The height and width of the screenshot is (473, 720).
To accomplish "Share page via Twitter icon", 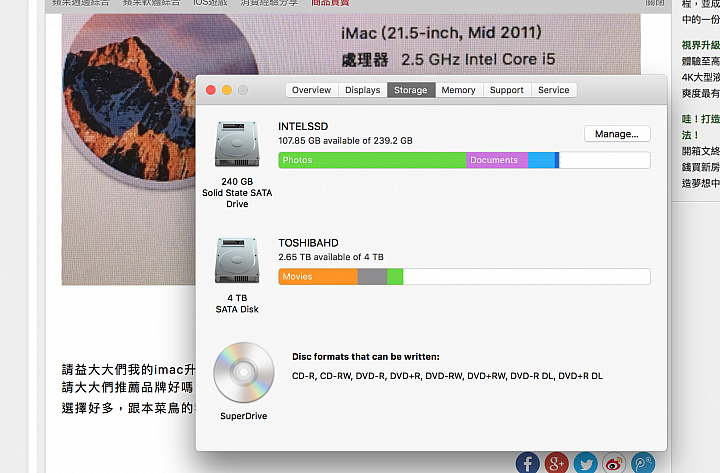I will click(585, 463).
